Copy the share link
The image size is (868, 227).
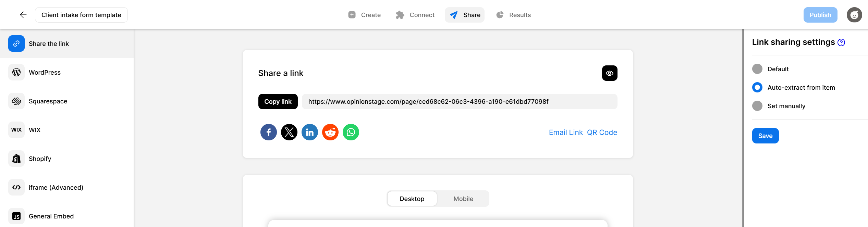click(278, 101)
